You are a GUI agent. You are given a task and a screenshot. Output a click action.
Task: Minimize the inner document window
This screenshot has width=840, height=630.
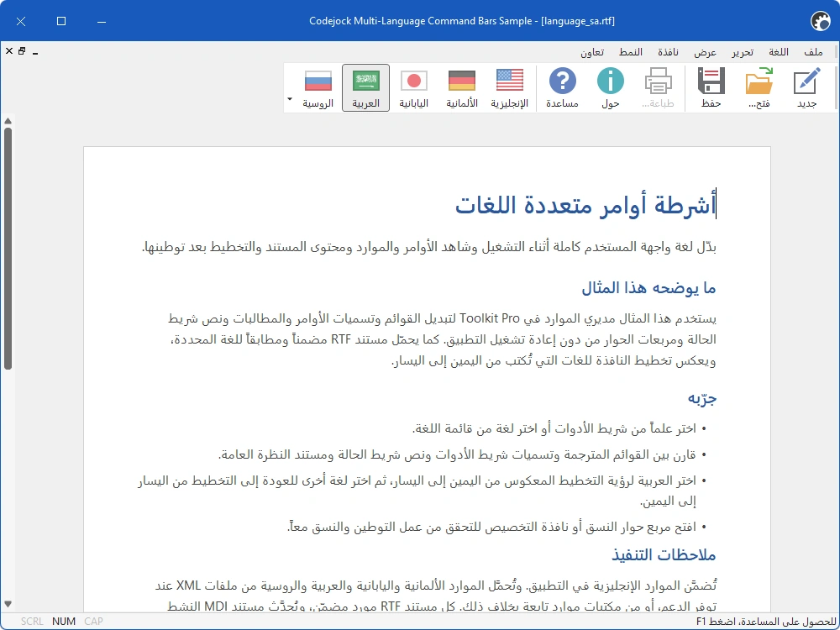(x=35, y=52)
